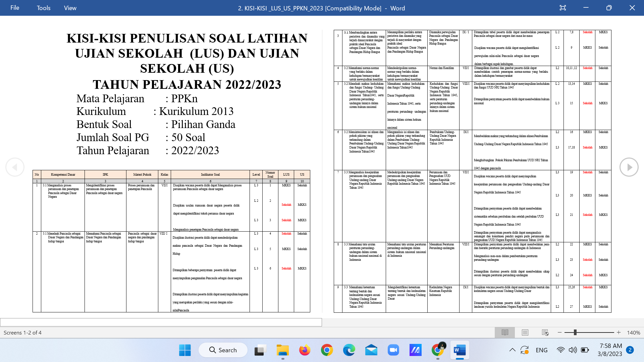Switch to Read Mode view
Viewport: 644px width, 362px height.
pyautogui.click(x=505, y=333)
